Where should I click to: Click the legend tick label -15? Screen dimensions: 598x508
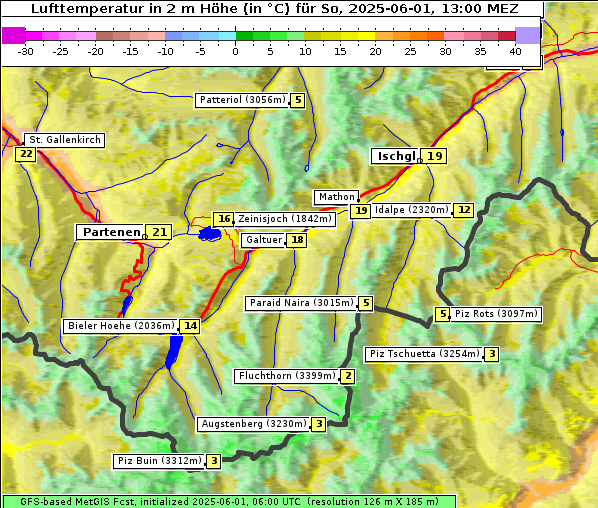click(x=130, y=51)
